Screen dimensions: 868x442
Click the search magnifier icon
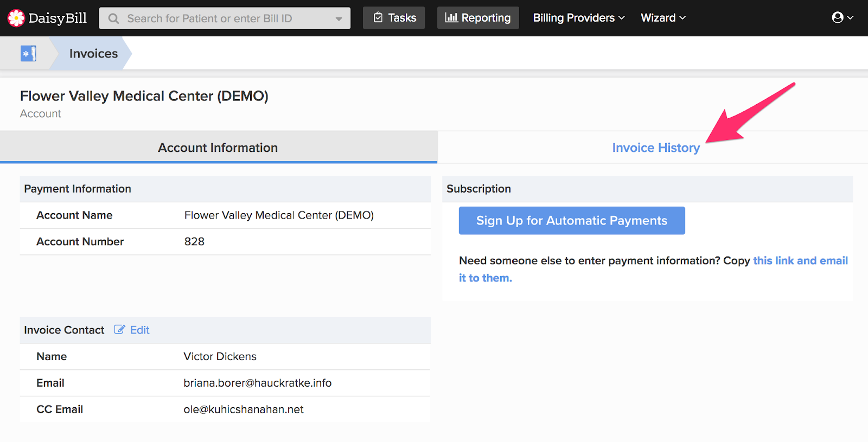point(113,18)
